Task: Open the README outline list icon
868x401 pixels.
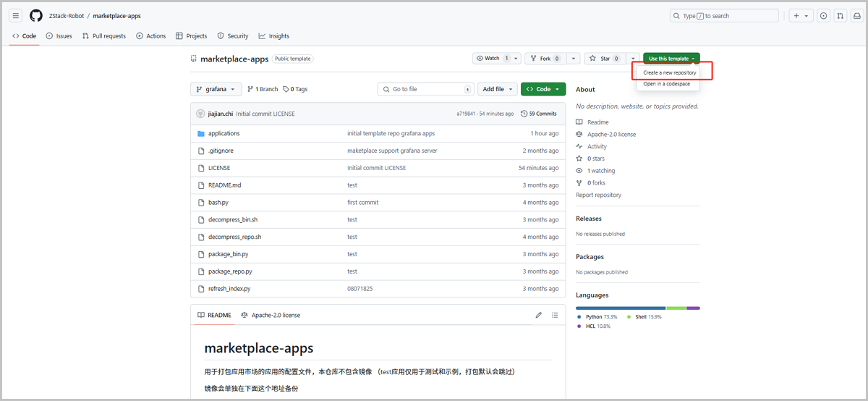Action: coord(555,315)
